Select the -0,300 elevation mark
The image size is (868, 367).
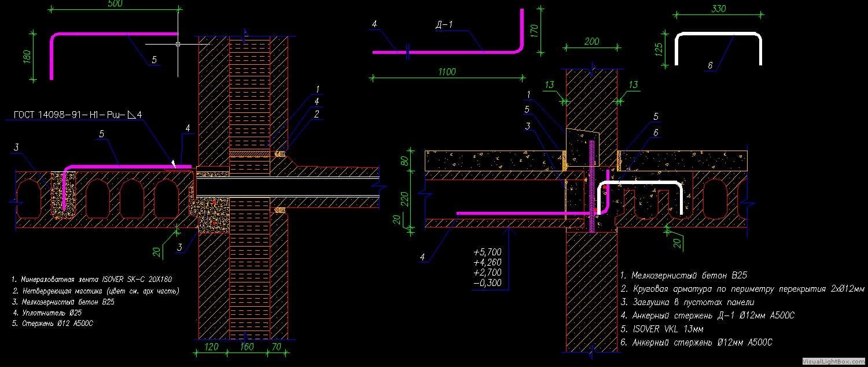(x=487, y=284)
